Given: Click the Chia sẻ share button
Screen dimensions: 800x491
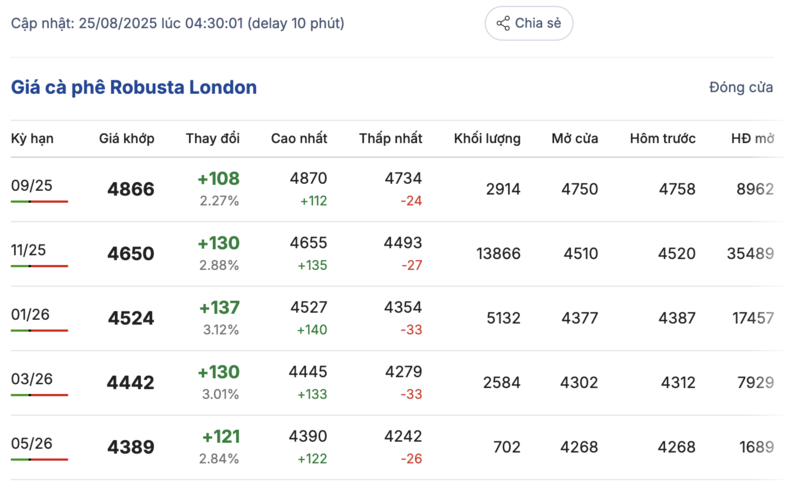Looking at the screenshot, I should tap(529, 23).
